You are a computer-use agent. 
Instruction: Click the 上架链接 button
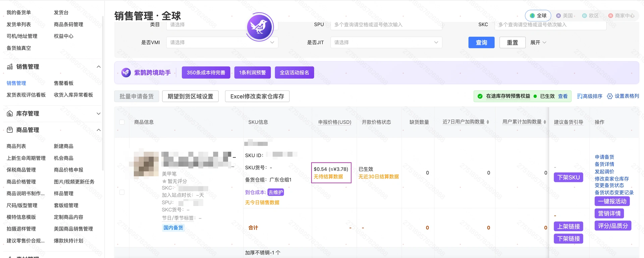pyautogui.click(x=569, y=227)
